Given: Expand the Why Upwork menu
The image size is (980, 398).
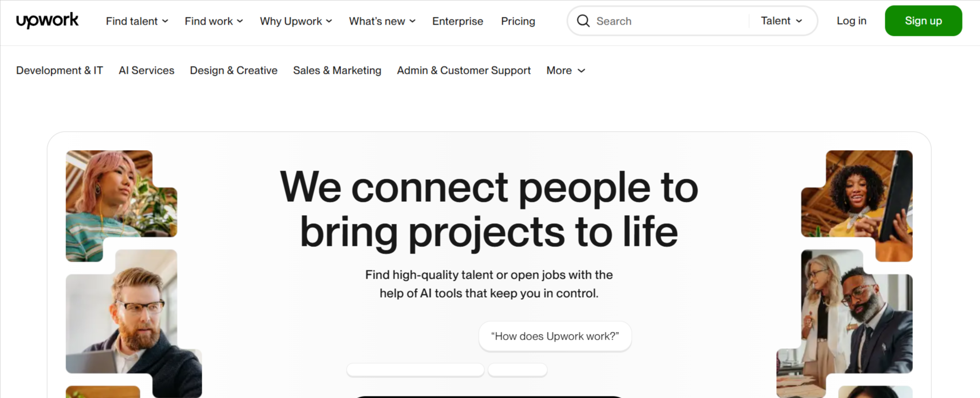Looking at the screenshot, I should pos(296,21).
